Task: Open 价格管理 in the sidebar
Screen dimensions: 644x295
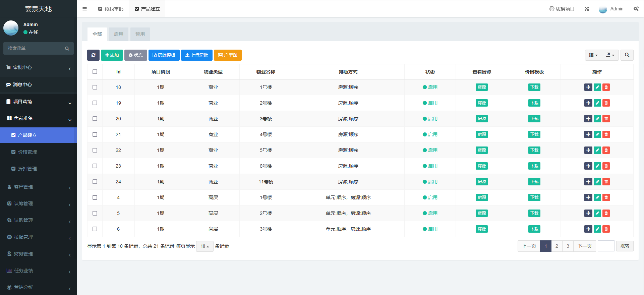Action: click(39, 152)
